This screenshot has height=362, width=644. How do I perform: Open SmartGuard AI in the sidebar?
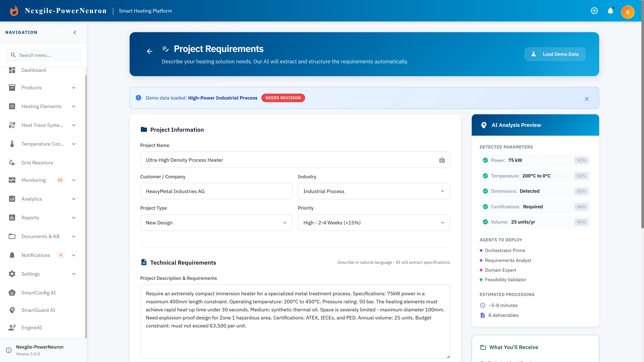pos(38,310)
